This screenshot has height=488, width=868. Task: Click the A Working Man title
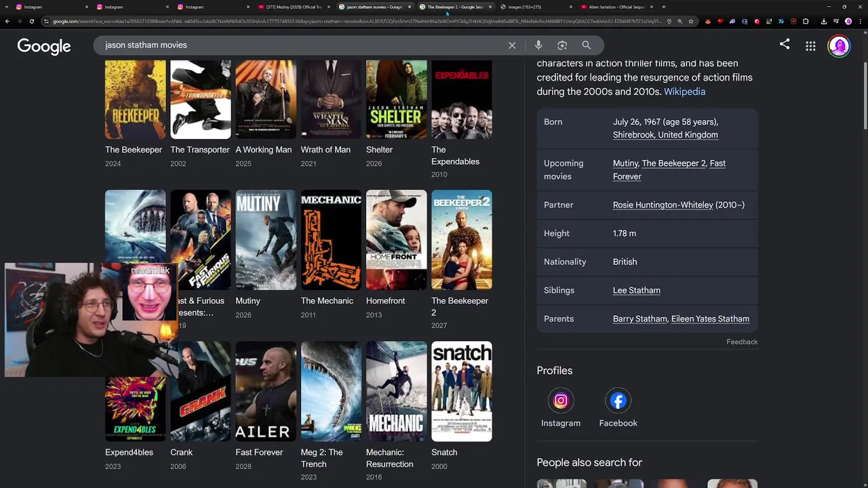(263, 150)
